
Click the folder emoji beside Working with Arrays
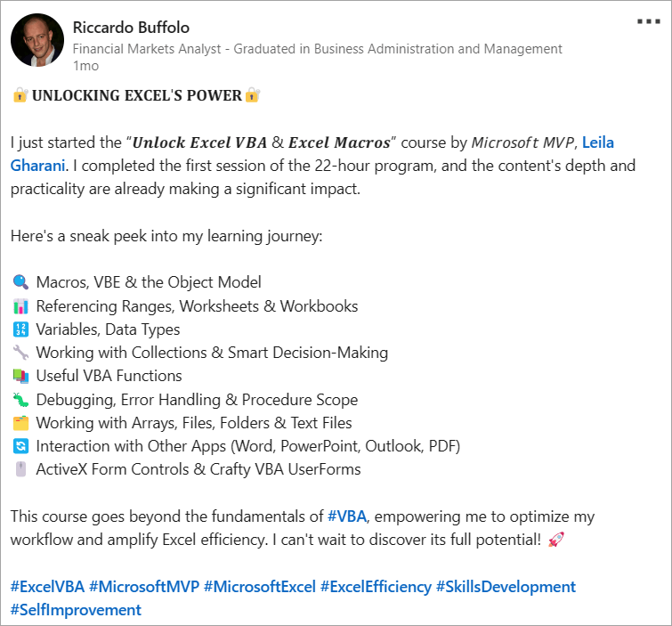pyautogui.click(x=20, y=423)
